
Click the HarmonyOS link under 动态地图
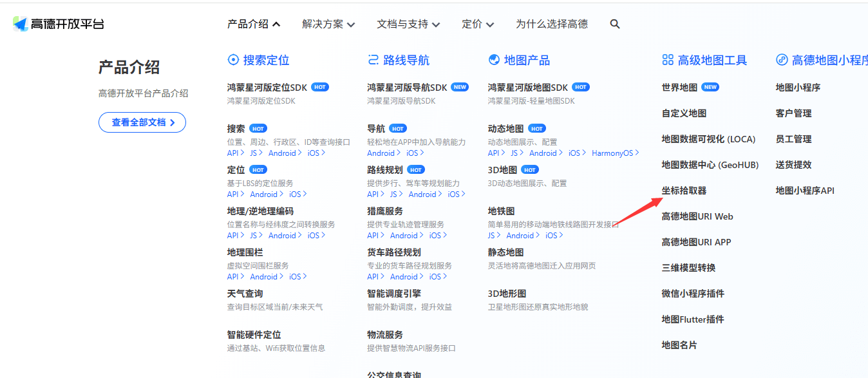[612, 153]
